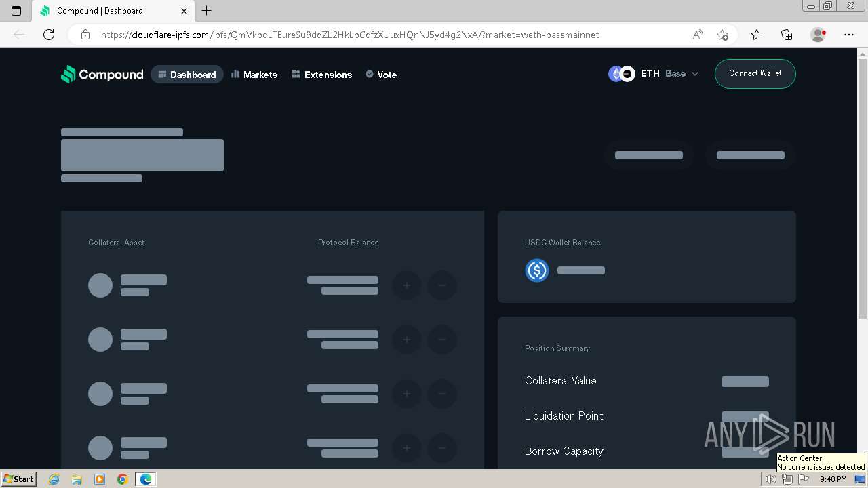The image size is (868, 488).
Task: Click the address bar URL
Action: click(x=350, y=35)
